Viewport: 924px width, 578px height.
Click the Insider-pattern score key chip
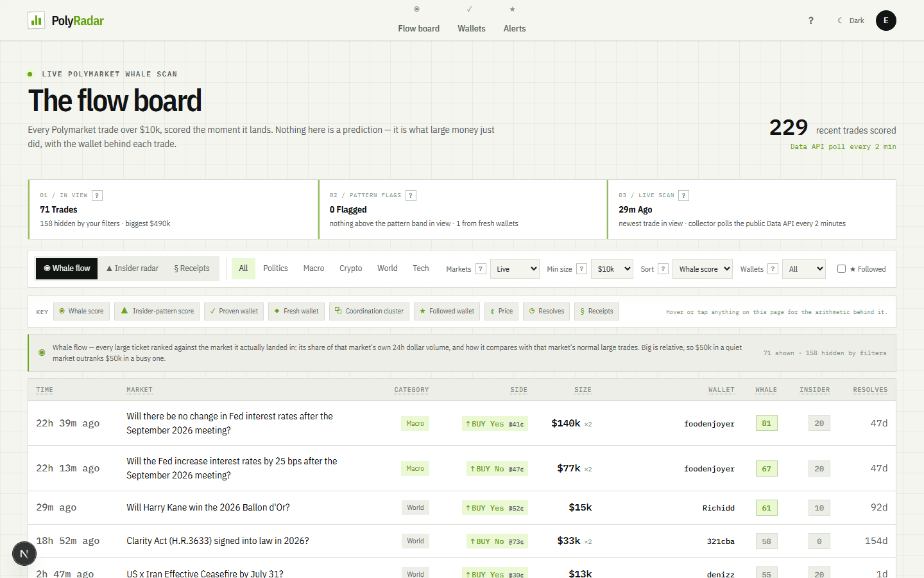pos(157,311)
